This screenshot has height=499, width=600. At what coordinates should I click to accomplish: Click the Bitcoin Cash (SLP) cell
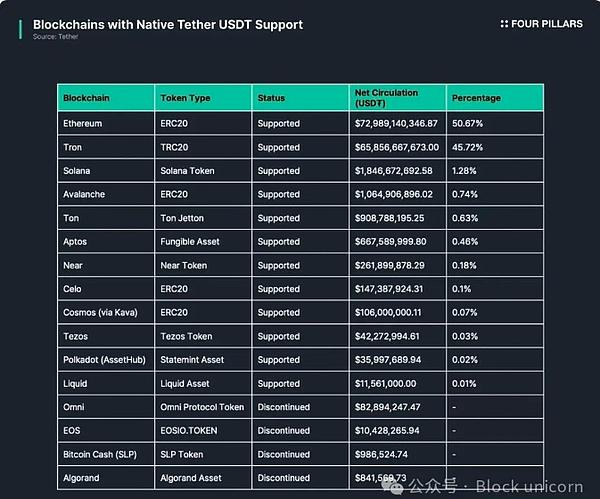click(x=106, y=454)
